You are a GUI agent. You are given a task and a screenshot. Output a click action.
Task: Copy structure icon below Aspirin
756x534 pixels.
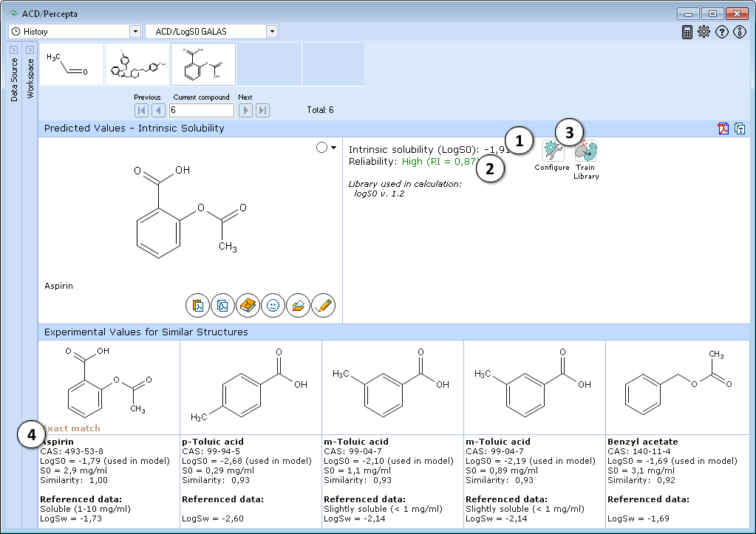(222, 306)
